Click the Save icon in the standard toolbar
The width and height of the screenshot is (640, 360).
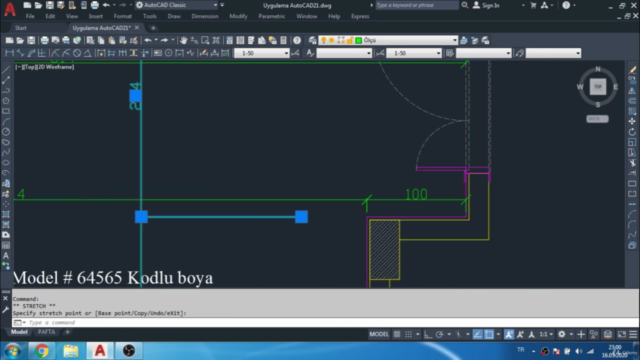point(31,40)
